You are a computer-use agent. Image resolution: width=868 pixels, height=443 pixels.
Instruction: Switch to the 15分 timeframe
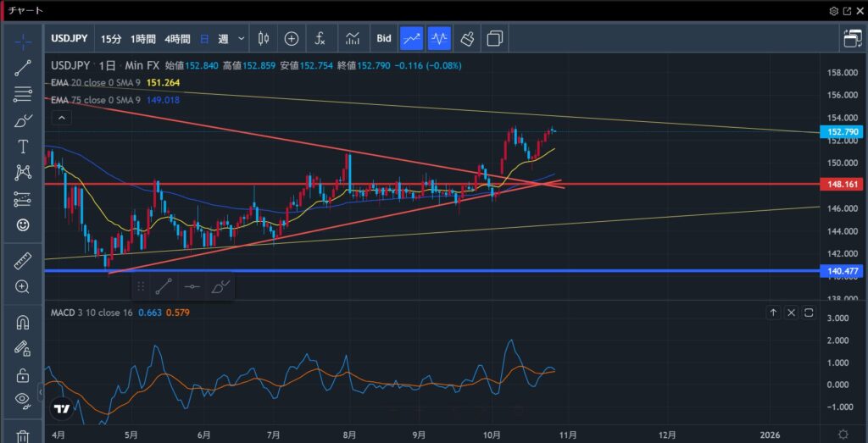pyautogui.click(x=110, y=38)
